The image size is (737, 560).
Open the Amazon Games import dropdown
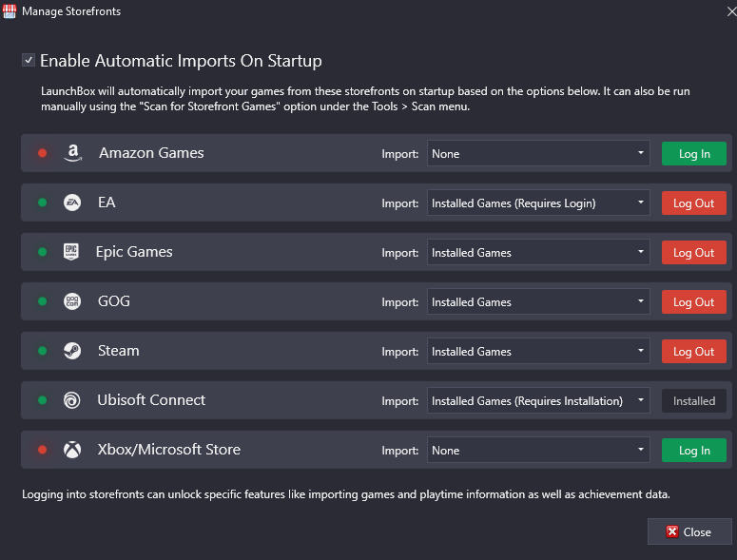coord(538,153)
